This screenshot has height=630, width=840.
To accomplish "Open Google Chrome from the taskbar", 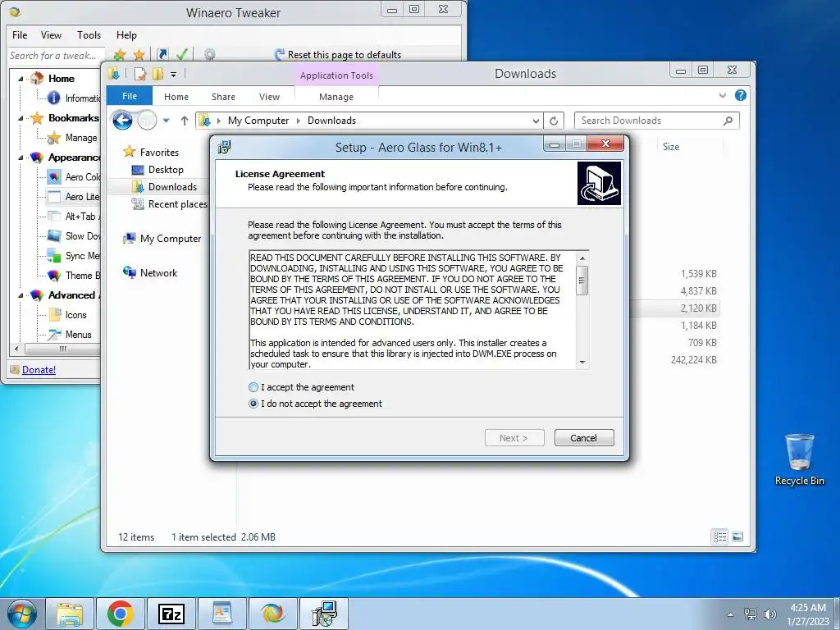I will [x=120, y=614].
